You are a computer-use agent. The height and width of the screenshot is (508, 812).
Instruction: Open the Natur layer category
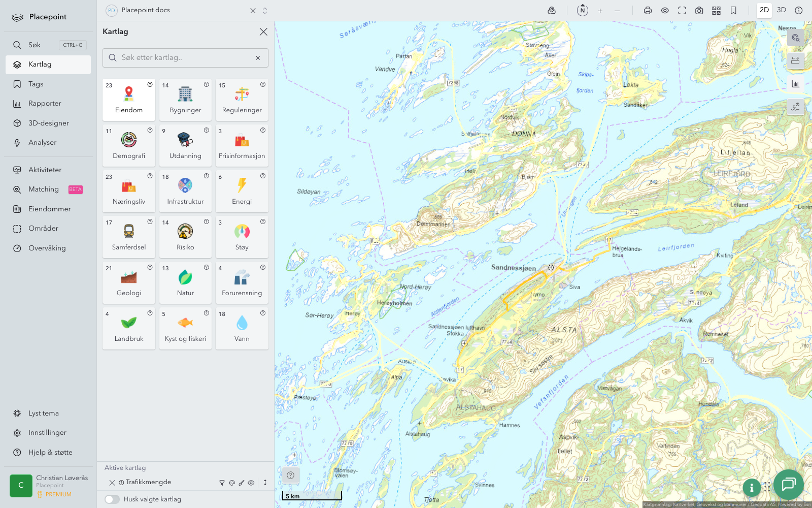click(x=185, y=282)
